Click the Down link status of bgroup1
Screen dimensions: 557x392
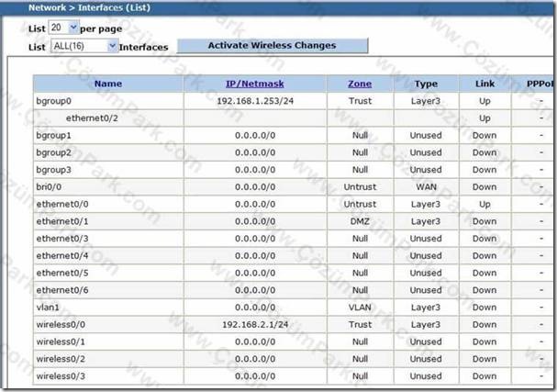pyautogui.click(x=485, y=135)
